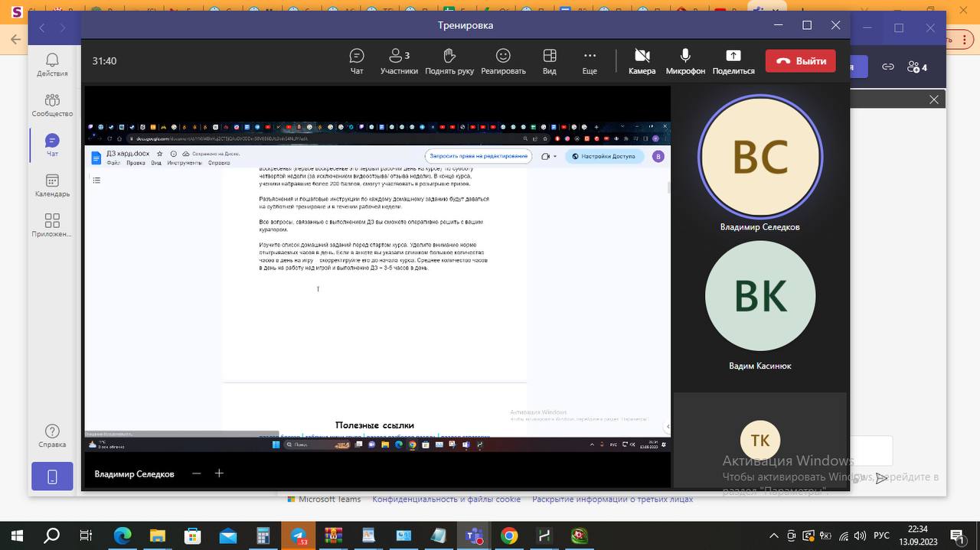Image resolution: width=980 pixels, height=550 pixels.
Task: Open Действия in the Teams sidebar
Action: (52, 64)
